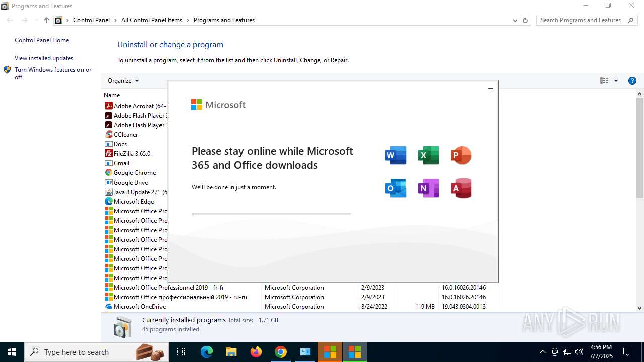The height and width of the screenshot is (362, 644).
Task: Open the view options dropdown arrow
Action: click(x=616, y=81)
